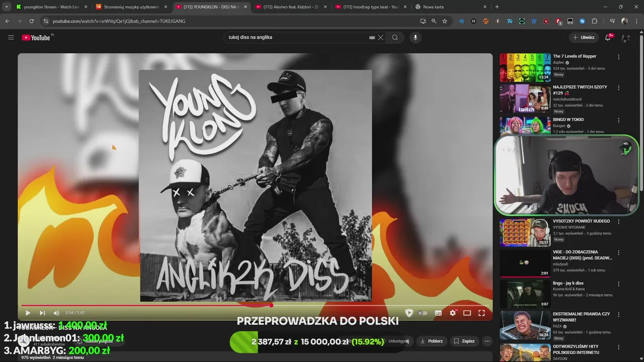644x362 pixels.
Task: Click the Utwórz create button
Action: (x=584, y=37)
